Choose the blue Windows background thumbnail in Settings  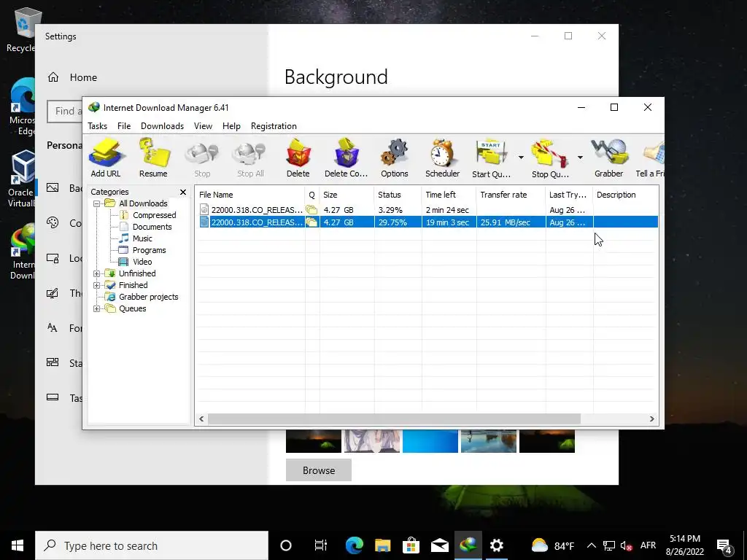[430, 441]
